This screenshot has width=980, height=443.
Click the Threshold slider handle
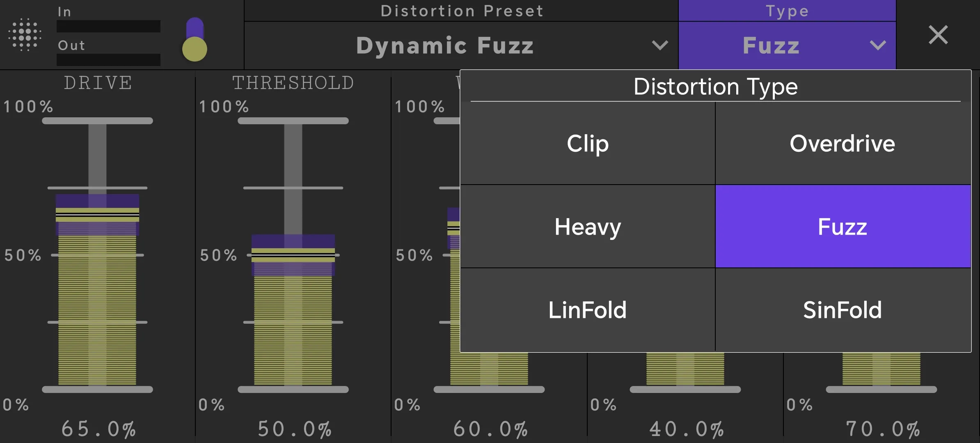coord(293,255)
